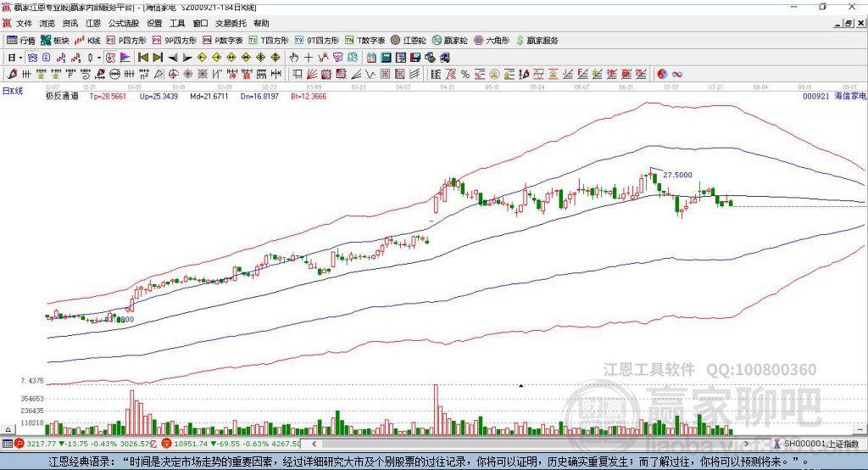This screenshot has width=868, height=470.
Task: Open the 行情 quotes view
Action: coord(21,41)
